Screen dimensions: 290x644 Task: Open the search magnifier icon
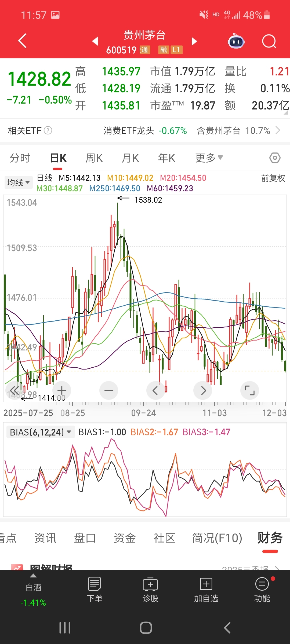269,41
